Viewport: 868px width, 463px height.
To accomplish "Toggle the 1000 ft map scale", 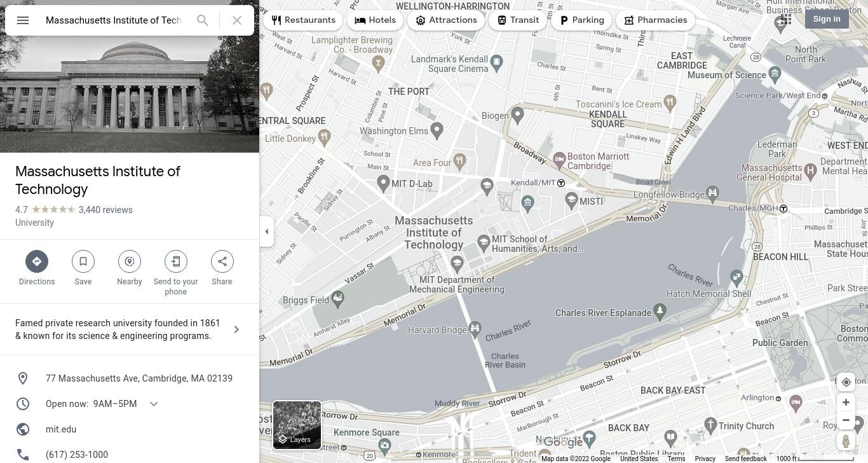I will pyautogui.click(x=815, y=459).
